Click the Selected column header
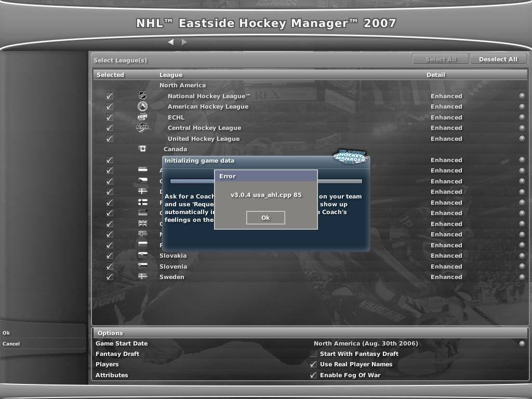 point(110,75)
